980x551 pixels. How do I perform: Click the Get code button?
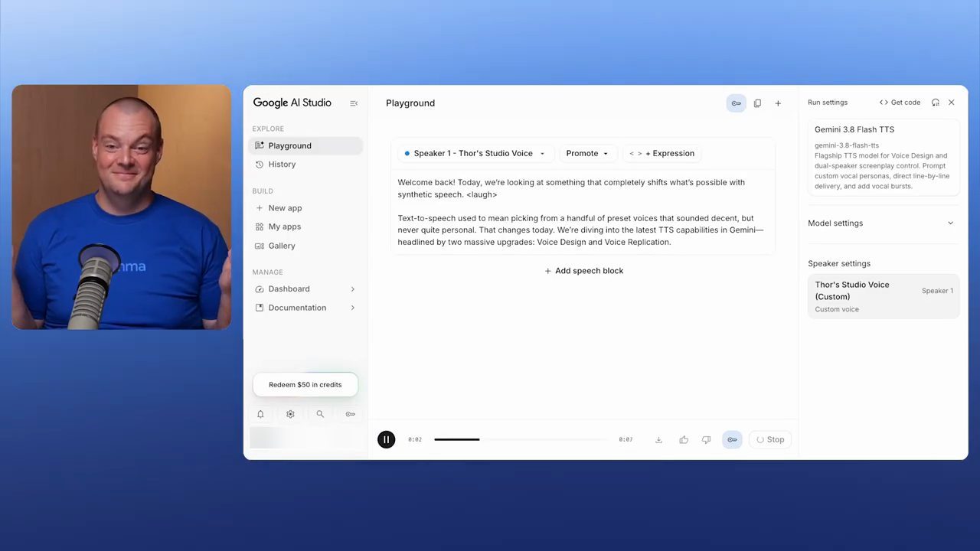[900, 103]
